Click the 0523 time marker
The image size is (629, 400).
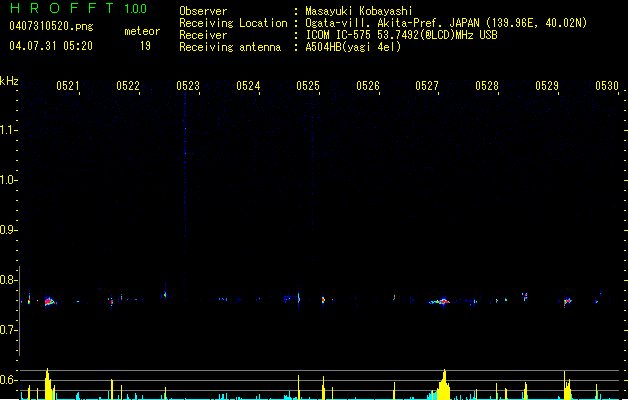188,85
